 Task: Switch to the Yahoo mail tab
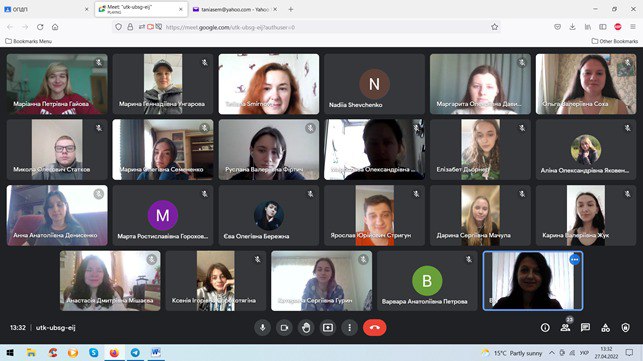(x=235, y=9)
